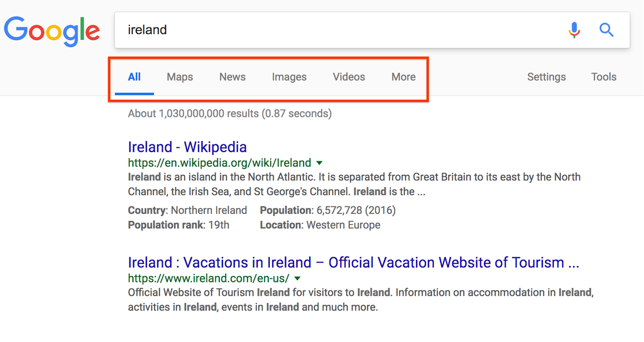Select the All results tab
The image size is (644, 342).
[134, 77]
